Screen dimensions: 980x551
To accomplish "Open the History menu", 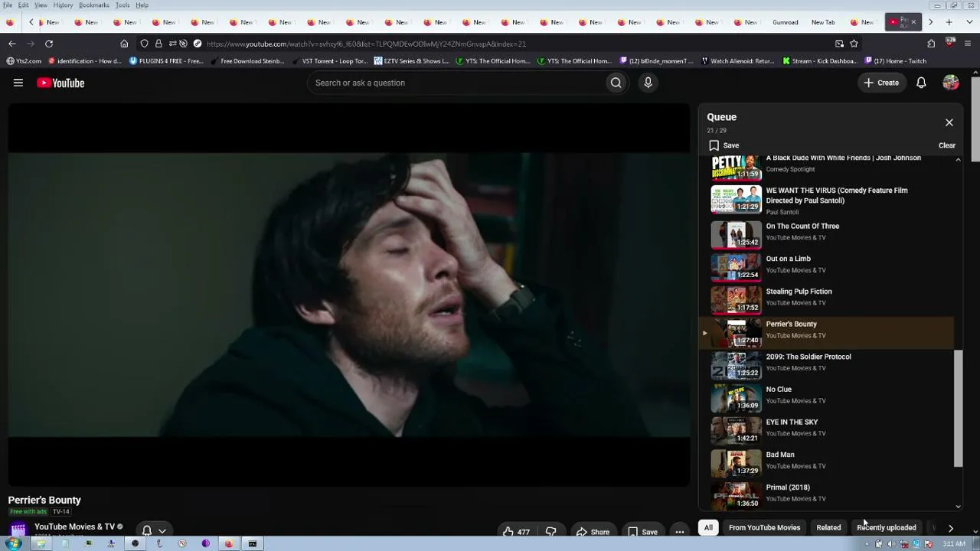I will point(63,5).
